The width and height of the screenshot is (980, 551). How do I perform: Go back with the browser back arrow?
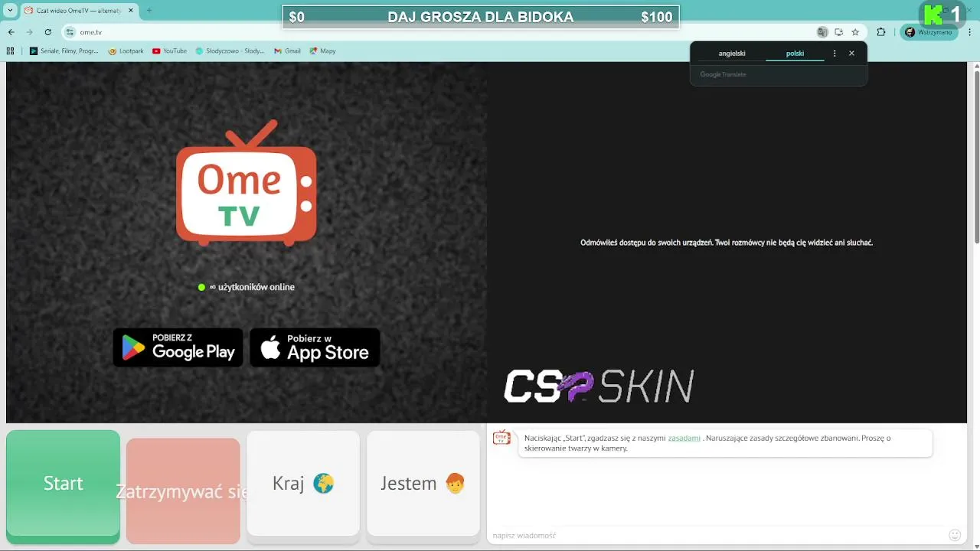point(11,32)
